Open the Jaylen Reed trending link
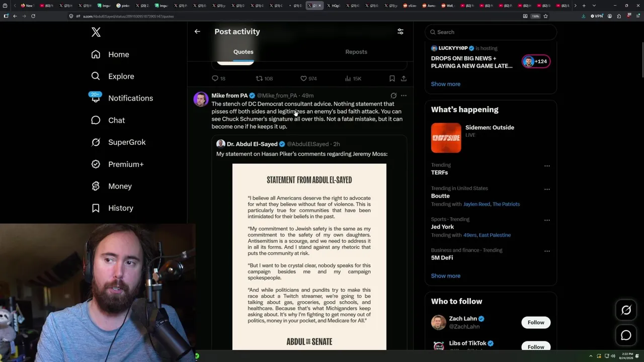The height and width of the screenshot is (362, 644). click(477, 204)
